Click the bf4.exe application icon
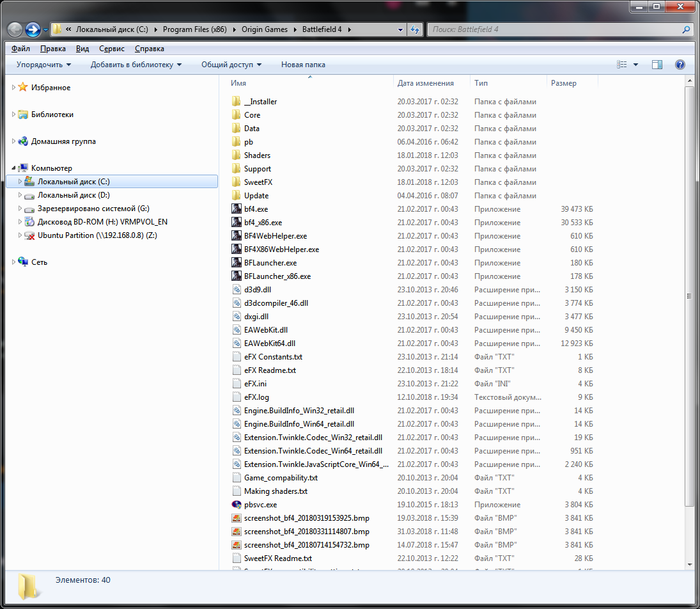Screen dimensions: 700x609 click(x=237, y=209)
